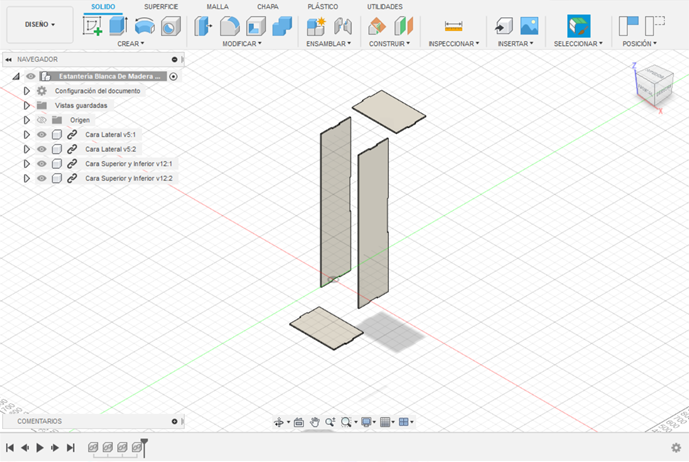
Task: Switch to the SÓLIDO tab
Action: [103, 7]
